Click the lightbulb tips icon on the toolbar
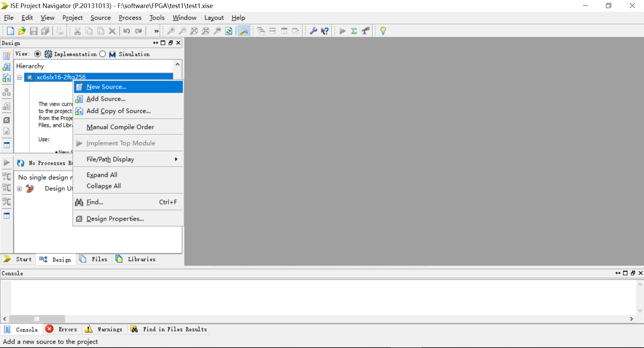Viewport: 644px width, 348px height. (383, 31)
